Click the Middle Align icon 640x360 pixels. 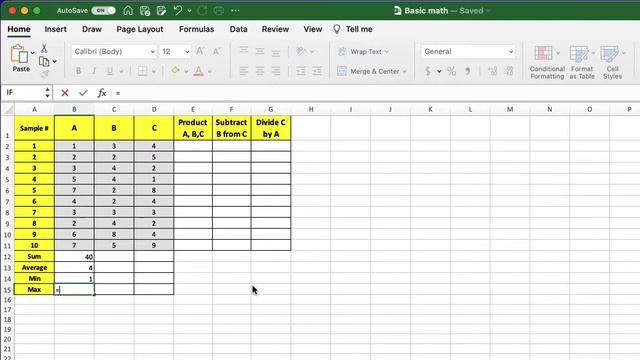(x=260, y=51)
